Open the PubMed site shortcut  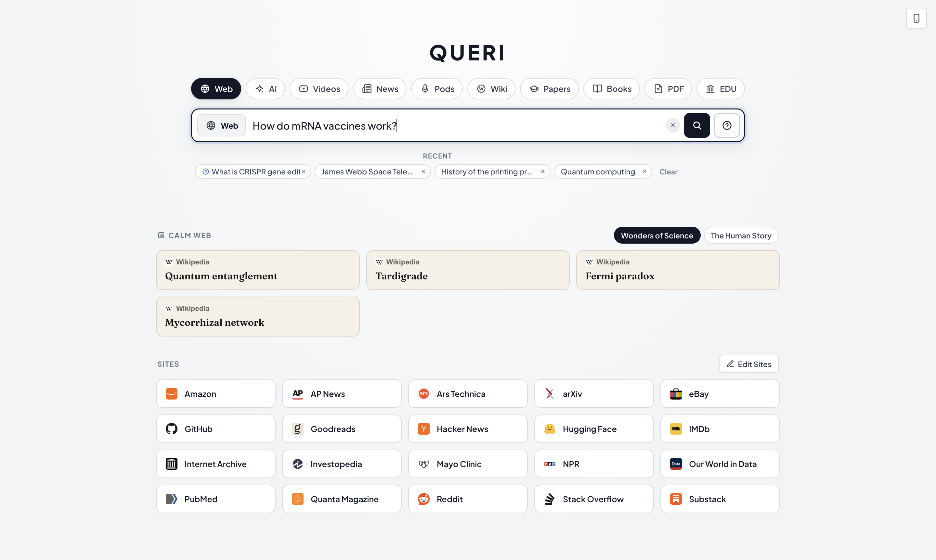pos(215,499)
